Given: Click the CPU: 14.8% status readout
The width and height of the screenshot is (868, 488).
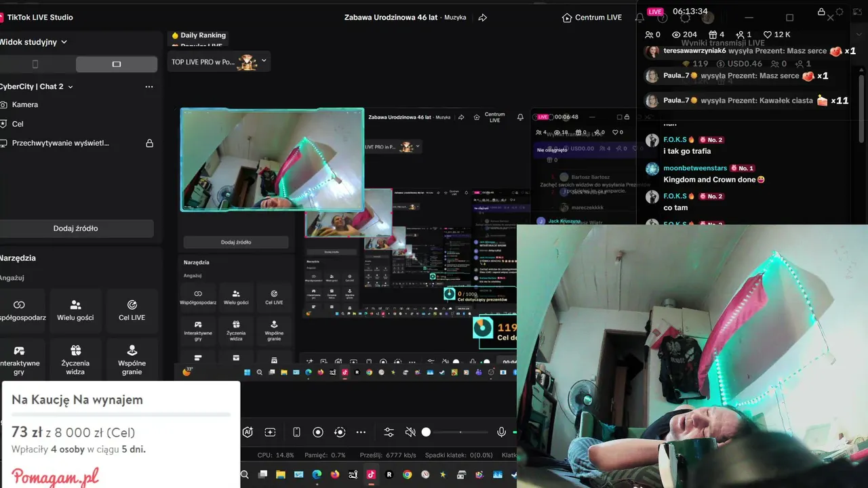Looking at the screenshot, I should click(x=276, y=455).
